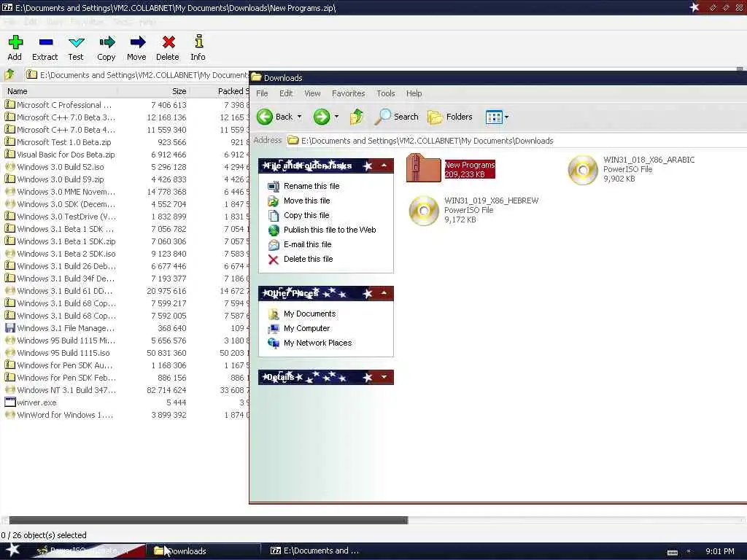Click the Move arrow icon in 7-Zip
Image resolution: width=747 pixels, height=560 pixels.
[137, 42]
